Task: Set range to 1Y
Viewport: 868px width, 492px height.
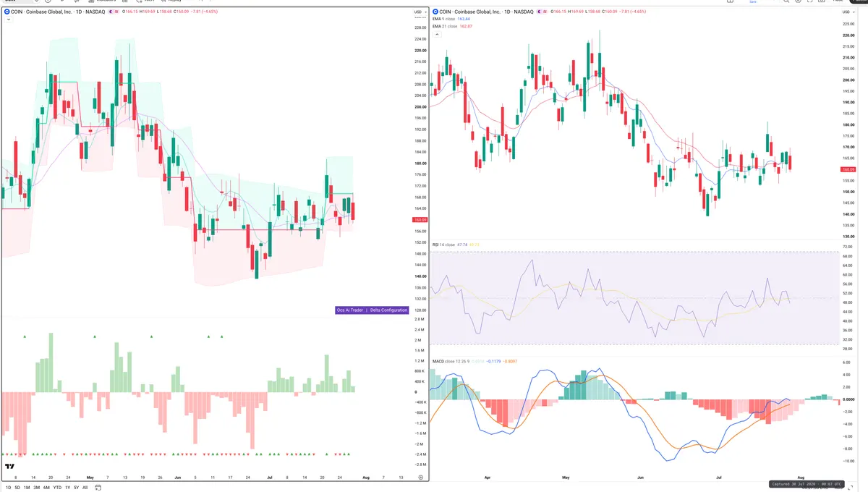Action: [x=67, y=488]
